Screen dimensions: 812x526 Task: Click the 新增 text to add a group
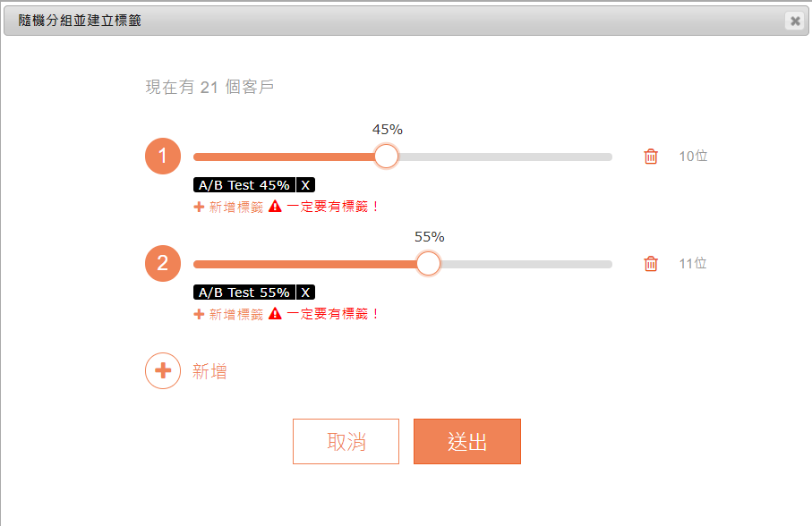tap(209, 372)
